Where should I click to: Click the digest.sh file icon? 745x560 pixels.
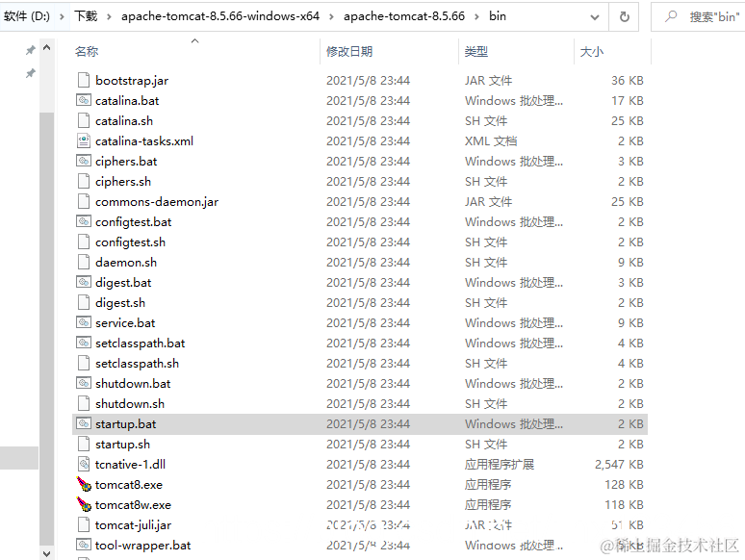84,302
